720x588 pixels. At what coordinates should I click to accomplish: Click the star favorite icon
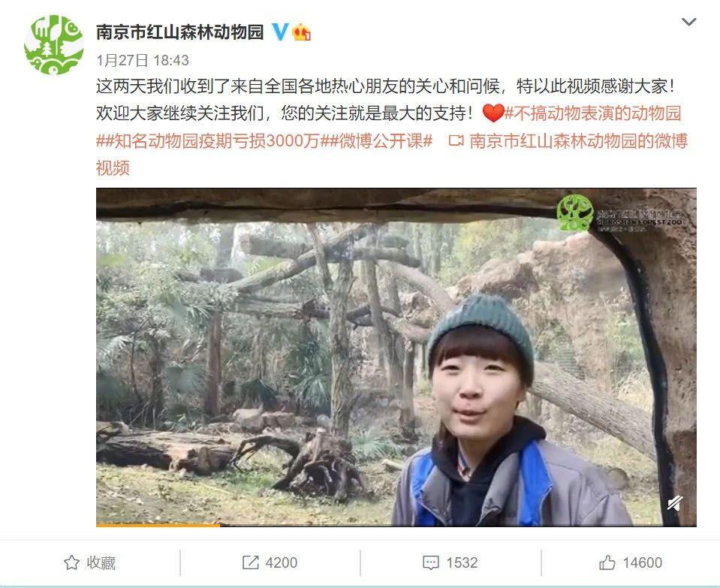point(71,562)
